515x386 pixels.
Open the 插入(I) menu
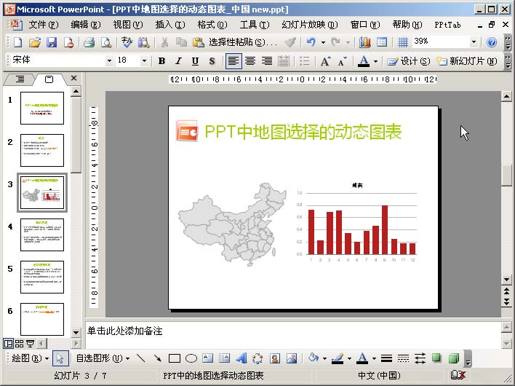point(170,25)
